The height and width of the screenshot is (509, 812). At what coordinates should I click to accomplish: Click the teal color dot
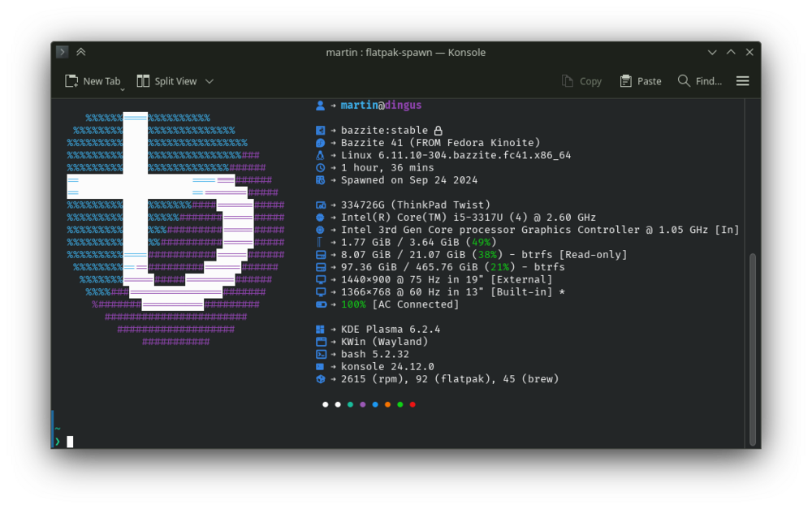pyautogui.click(x=350, y=404)
